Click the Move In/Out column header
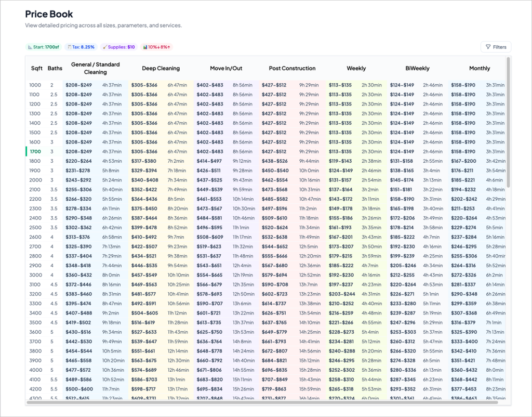This screenshot has width=532, height=417. 226,68
